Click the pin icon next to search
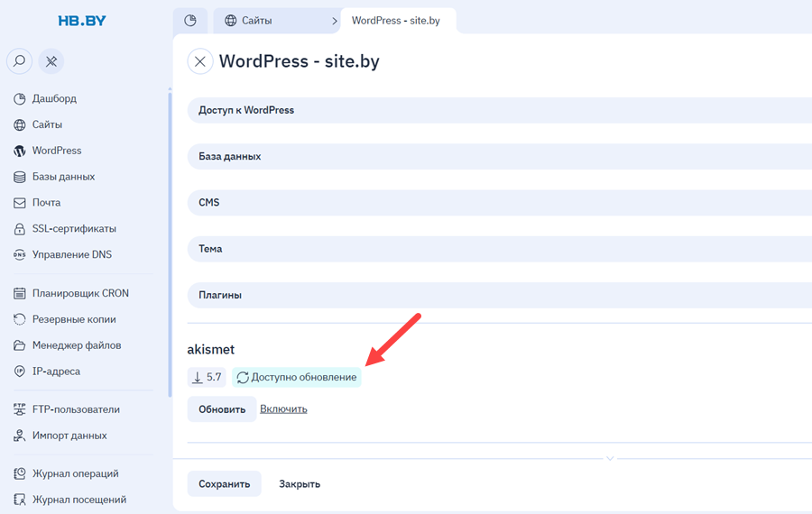This screenshot has width=812, height=514. [51, 61]
